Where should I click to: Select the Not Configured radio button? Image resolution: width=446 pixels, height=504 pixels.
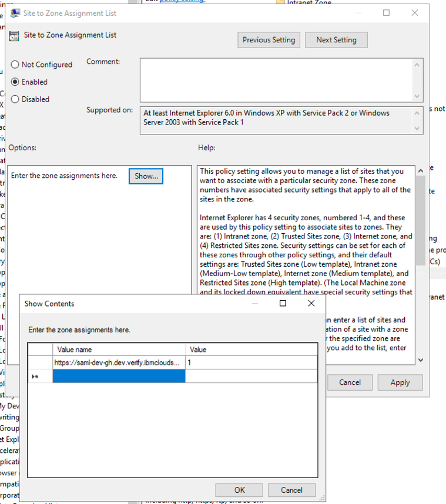(15, 65)
